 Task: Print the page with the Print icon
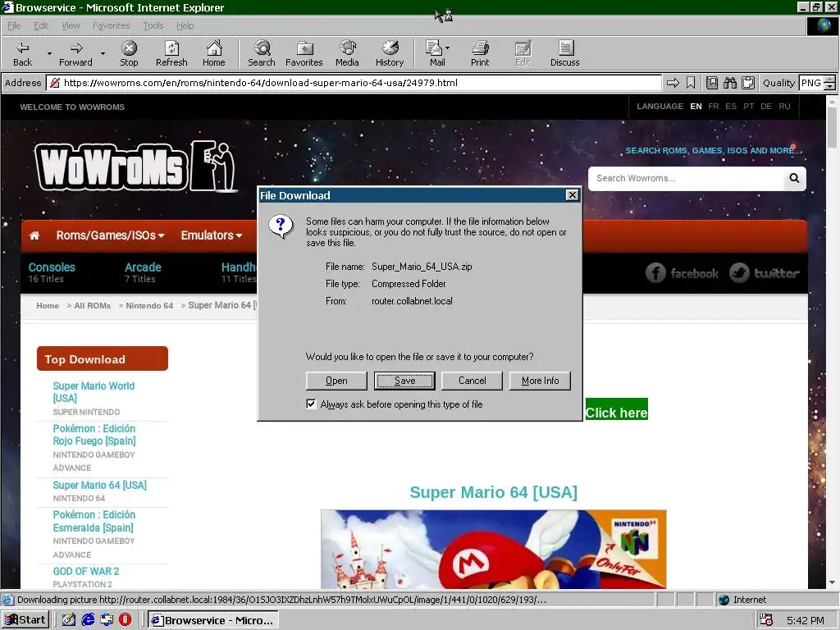[480, 53]
